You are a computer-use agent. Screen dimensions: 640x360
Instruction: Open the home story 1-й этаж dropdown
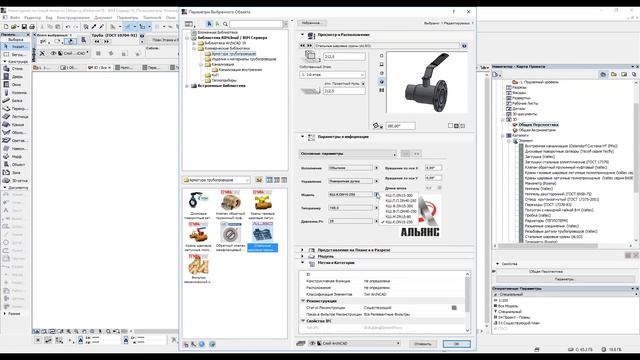pyautogui.click(x=332, y=75)
